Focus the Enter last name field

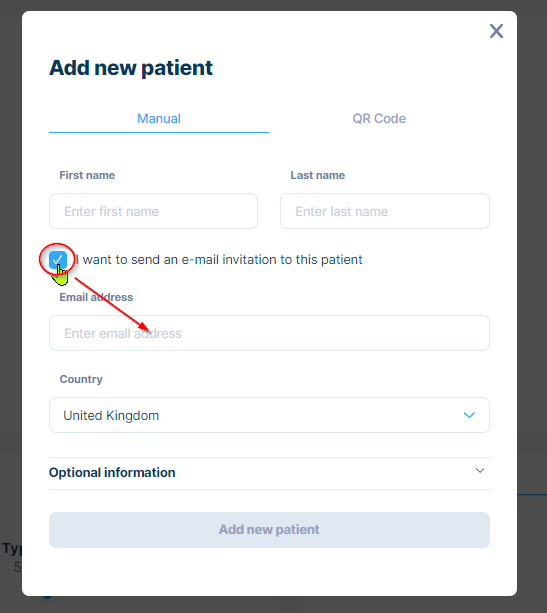(385, 211)
